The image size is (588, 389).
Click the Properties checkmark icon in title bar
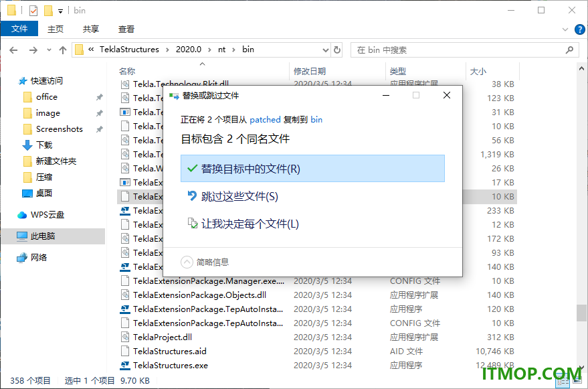(x=33, y=11)
